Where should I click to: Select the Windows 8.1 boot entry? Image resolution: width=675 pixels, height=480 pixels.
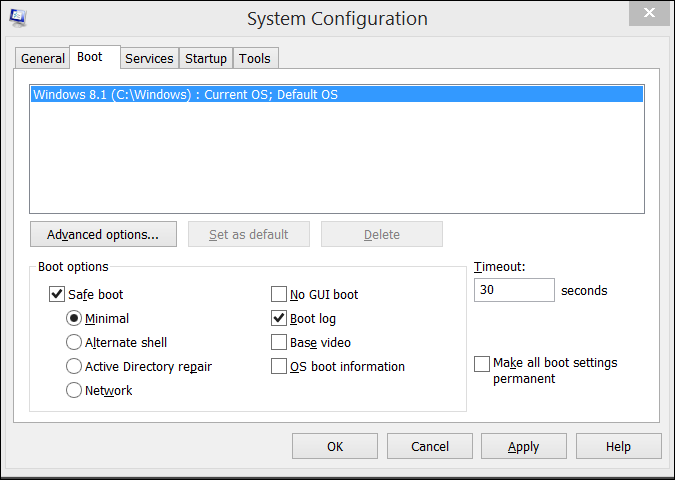337,94
